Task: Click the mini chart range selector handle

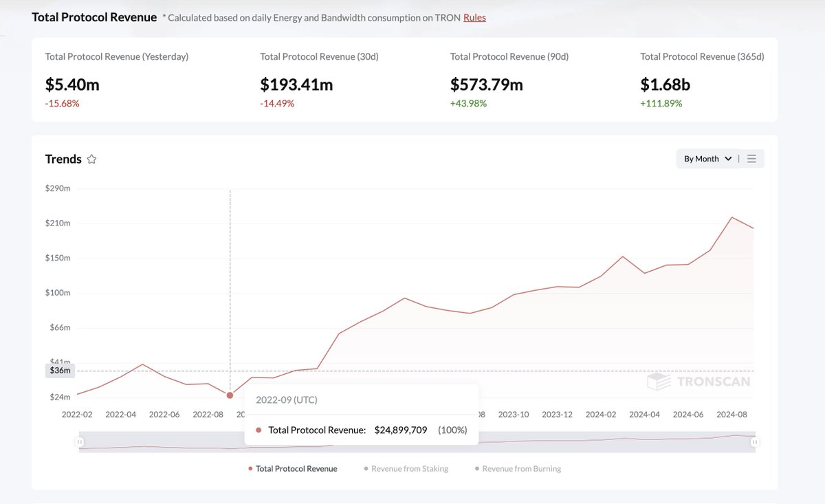Action: pyautogui.click(x=81, y=441)
